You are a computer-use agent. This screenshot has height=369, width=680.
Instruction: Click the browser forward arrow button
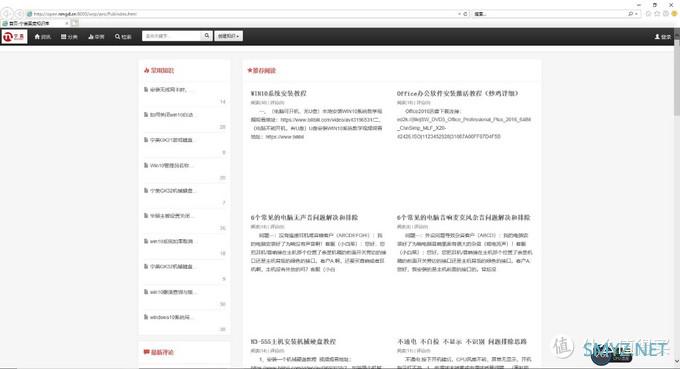[19, 14]
